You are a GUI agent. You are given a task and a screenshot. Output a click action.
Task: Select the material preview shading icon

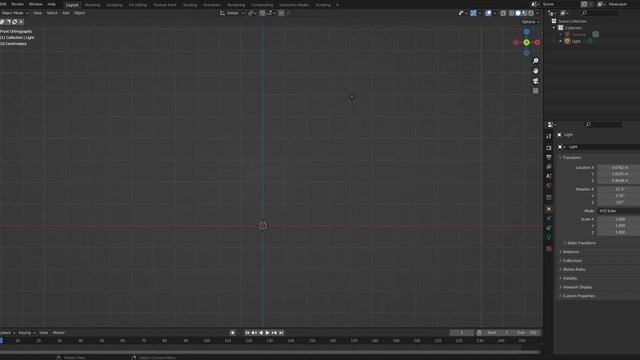(x=524, y=13)
